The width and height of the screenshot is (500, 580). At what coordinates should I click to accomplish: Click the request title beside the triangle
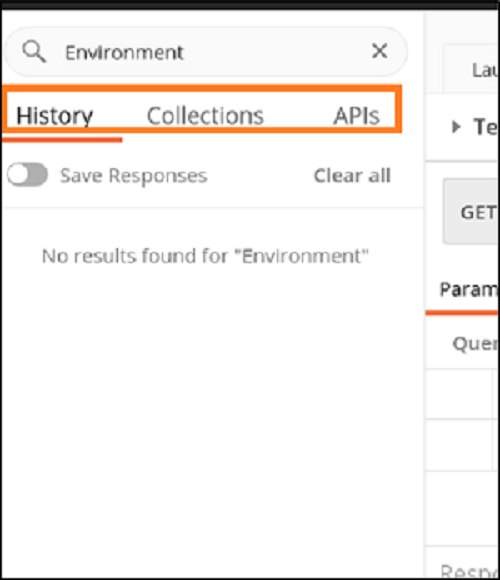pos(486,127)
